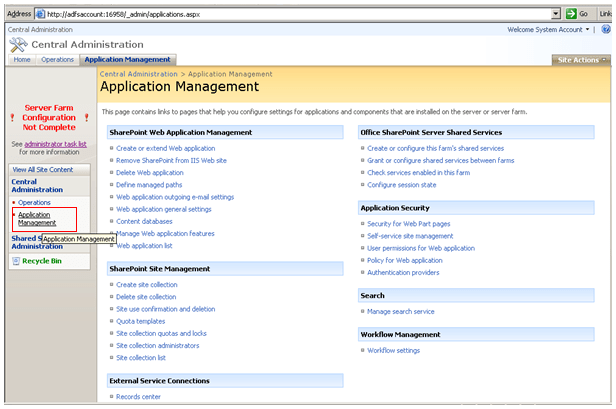Viewport: 616px width, 409px height.
Task: Click Manage search service link
Action: [x=400, y=312]
